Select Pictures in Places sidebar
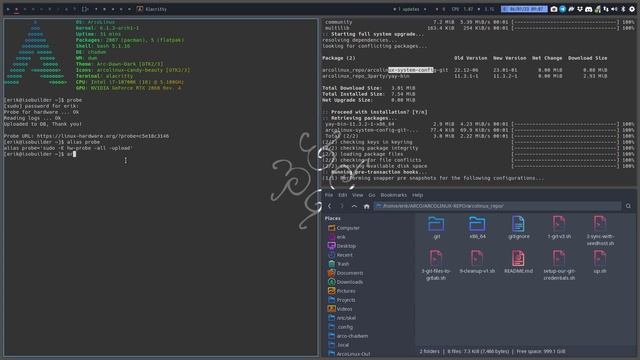The width and height of the screenshot is (640, 360). (341, 291)
